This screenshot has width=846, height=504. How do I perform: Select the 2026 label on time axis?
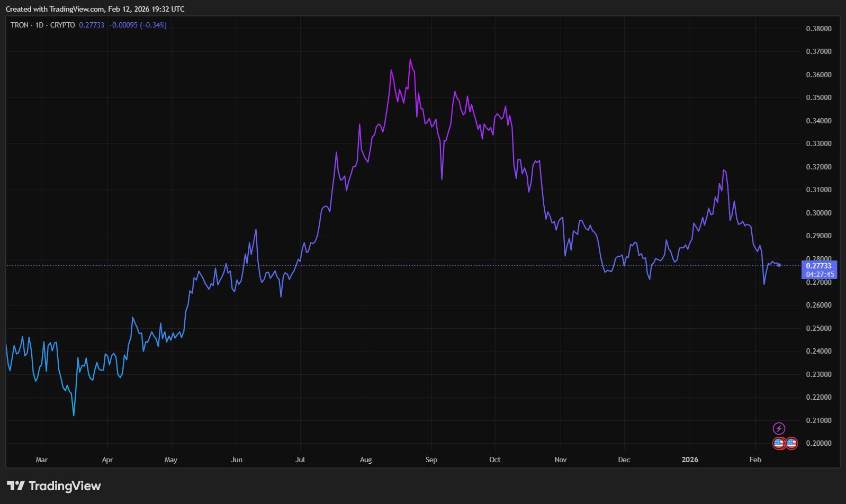click(690, 460)
